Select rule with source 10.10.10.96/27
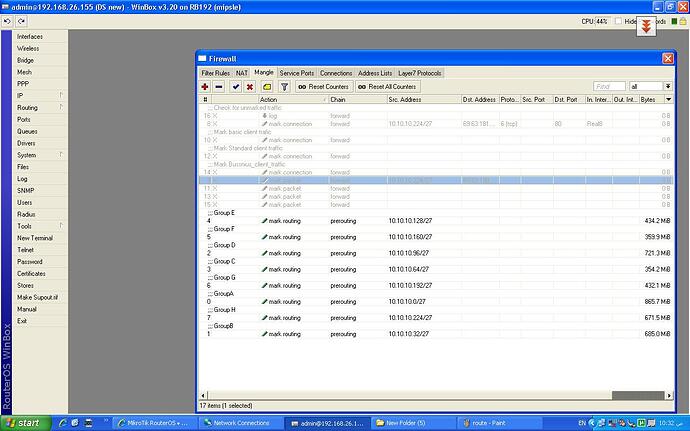The width and height of the screenshot is (690, 431). point(436,253)
